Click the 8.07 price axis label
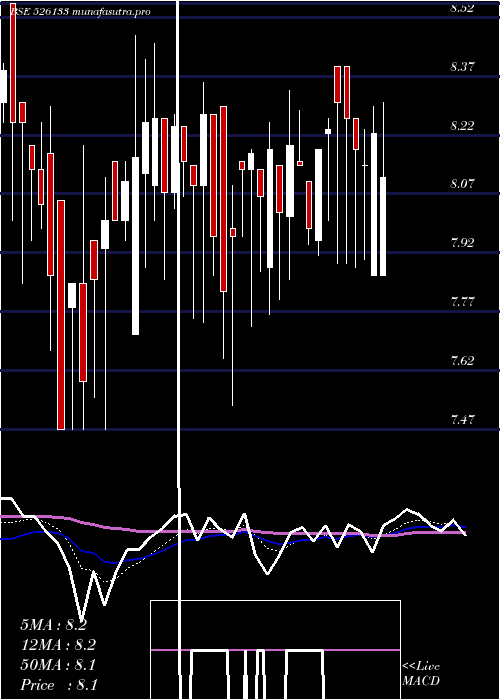Screen dimensions: 500x700 [462, 184]
